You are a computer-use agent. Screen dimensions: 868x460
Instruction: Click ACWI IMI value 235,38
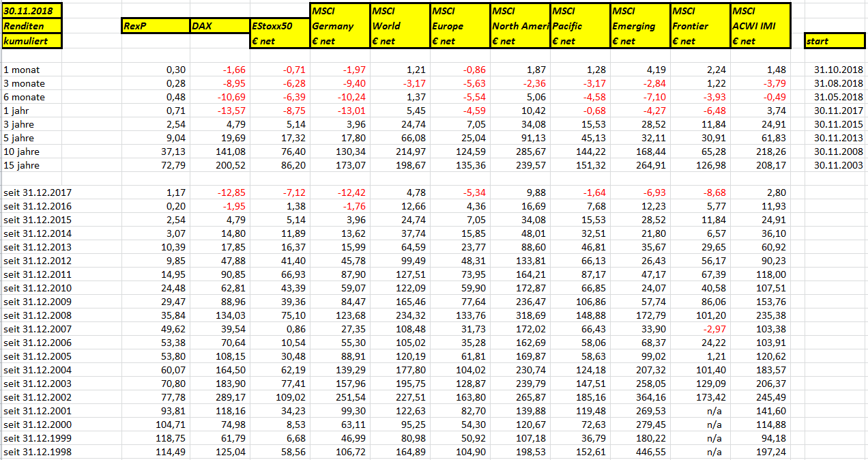coord(771,315)
